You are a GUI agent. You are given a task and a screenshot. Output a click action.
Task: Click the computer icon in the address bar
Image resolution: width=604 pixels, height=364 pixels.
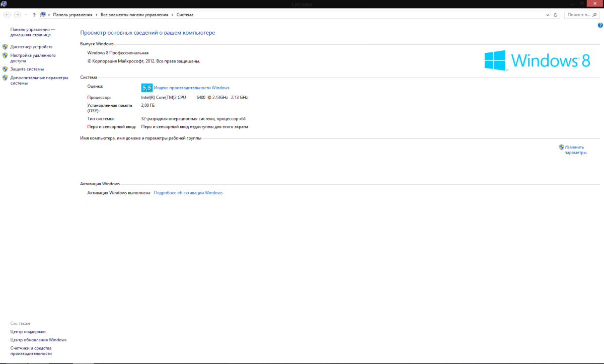pos(43,15)
